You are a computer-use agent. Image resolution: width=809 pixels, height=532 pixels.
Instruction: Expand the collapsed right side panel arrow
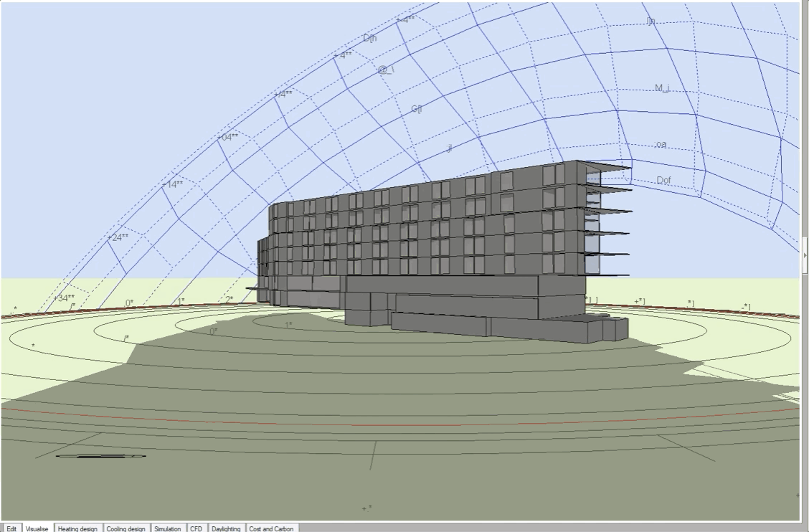[805, 255]
